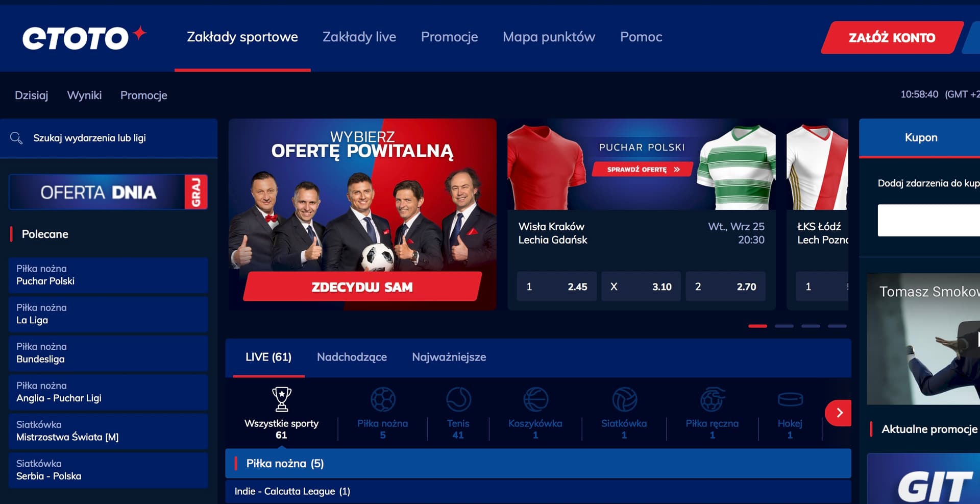Click the ZAŁÓŻ KONTO button
Image resolution: width=980 pixels, height=504 pixels.
892,37
